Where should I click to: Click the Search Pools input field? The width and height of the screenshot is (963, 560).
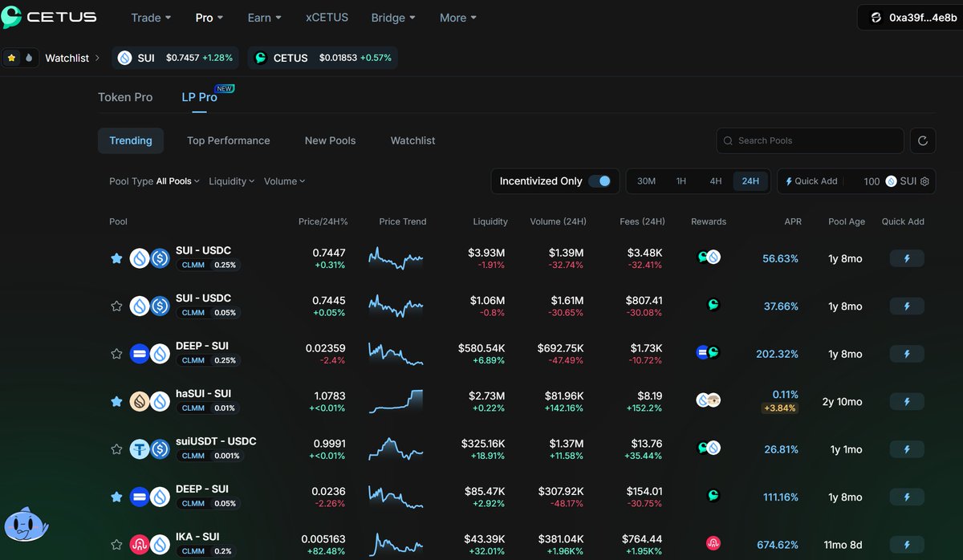click(810, 140)
